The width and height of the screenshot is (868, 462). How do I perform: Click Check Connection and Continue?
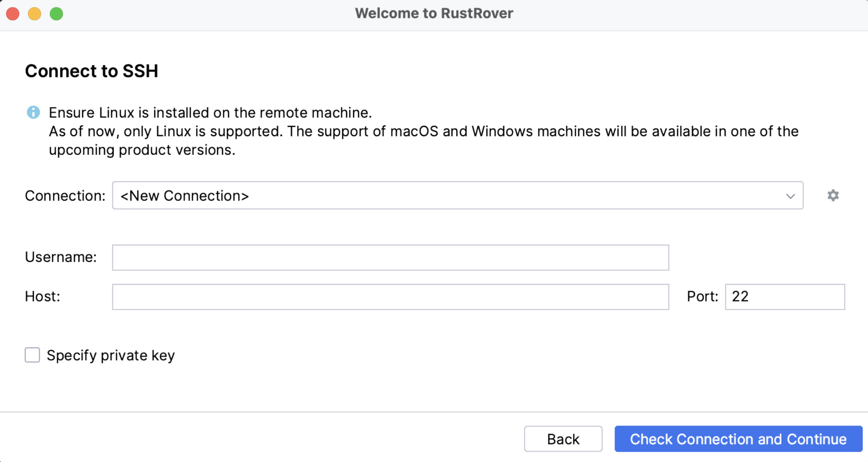[x=737, y=439]
